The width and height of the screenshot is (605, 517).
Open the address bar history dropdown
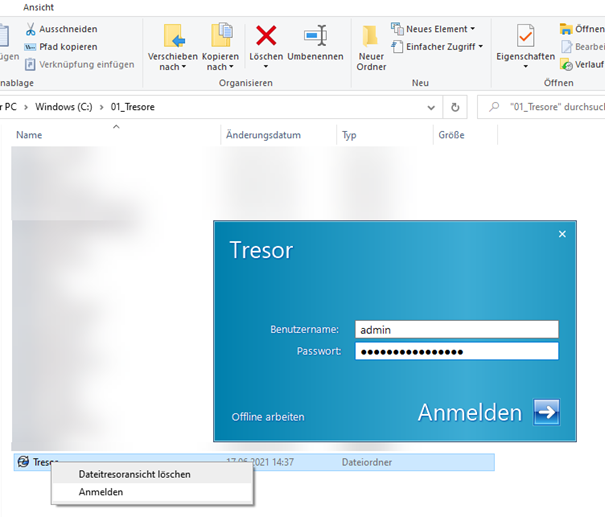click(x=431, y=107)
